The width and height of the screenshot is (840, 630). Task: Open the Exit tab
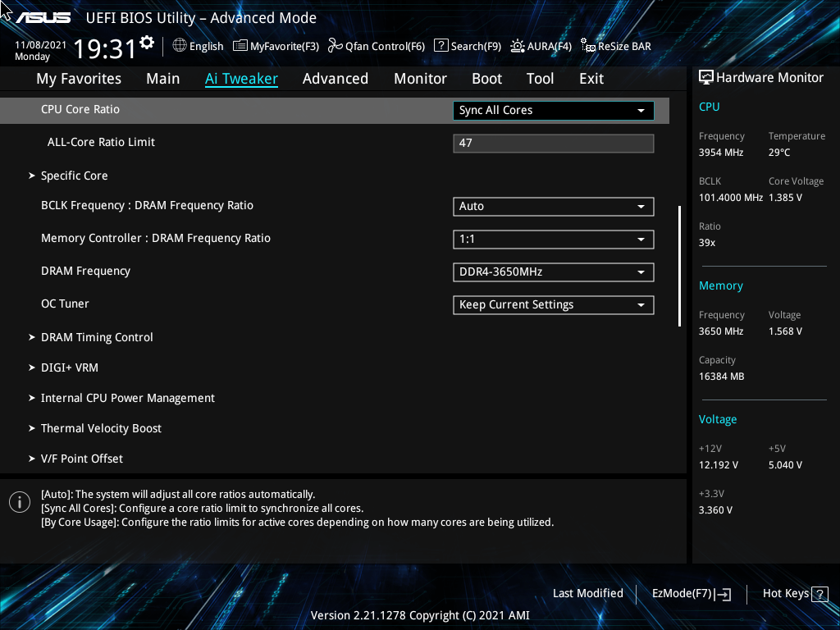tap(591, 79)
